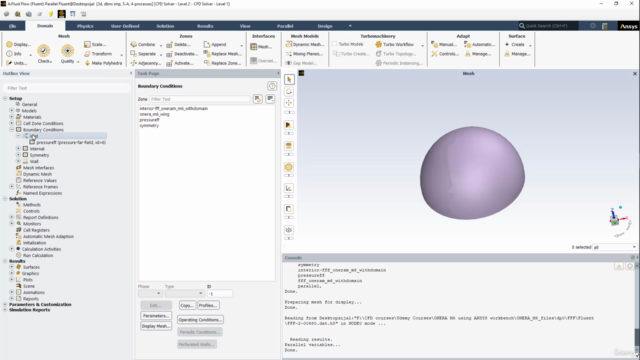The height and width of the screenshot is (360, 640).
Task: Open Deactivate zones dialog
Action: point(182,54)
